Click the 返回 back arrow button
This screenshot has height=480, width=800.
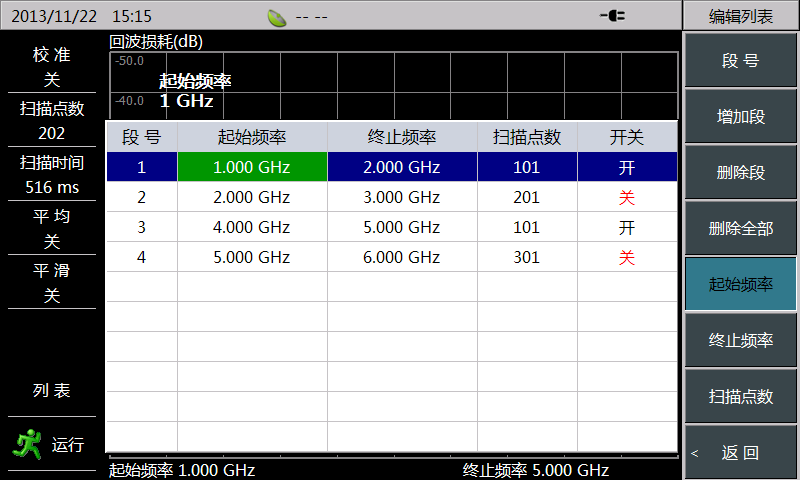(740, 453)
